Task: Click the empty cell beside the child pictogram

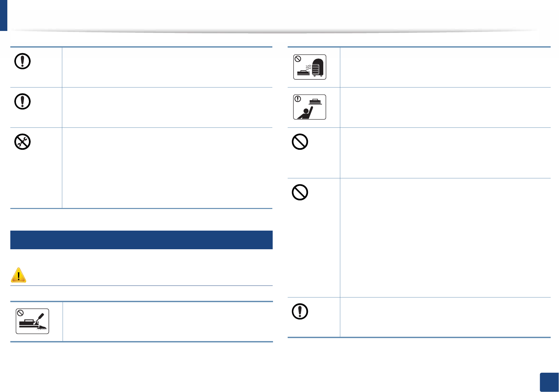Action: point(445,107)
